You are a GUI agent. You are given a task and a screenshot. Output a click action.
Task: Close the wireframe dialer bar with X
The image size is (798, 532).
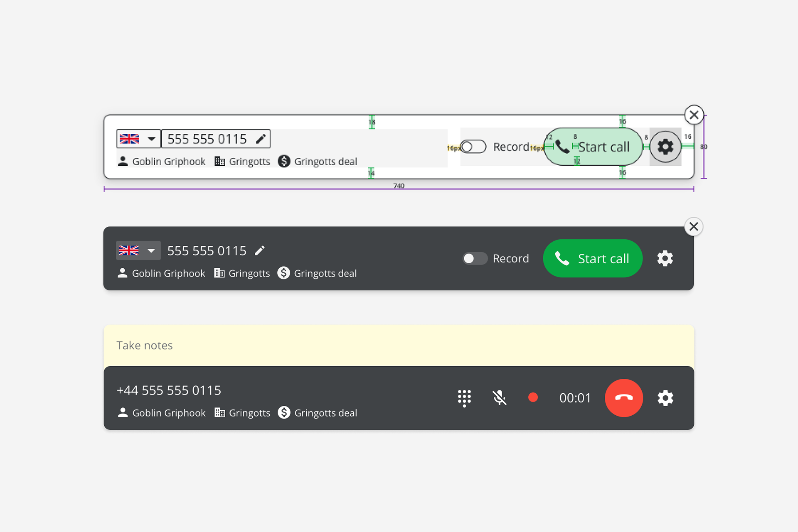[x=694, y=115]
